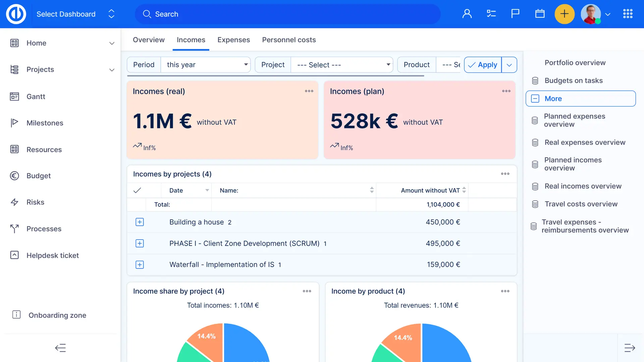Open the Project Select dropdown
Image resolution: width=644 pixels, height=362 pixels.
coord(342,65)
